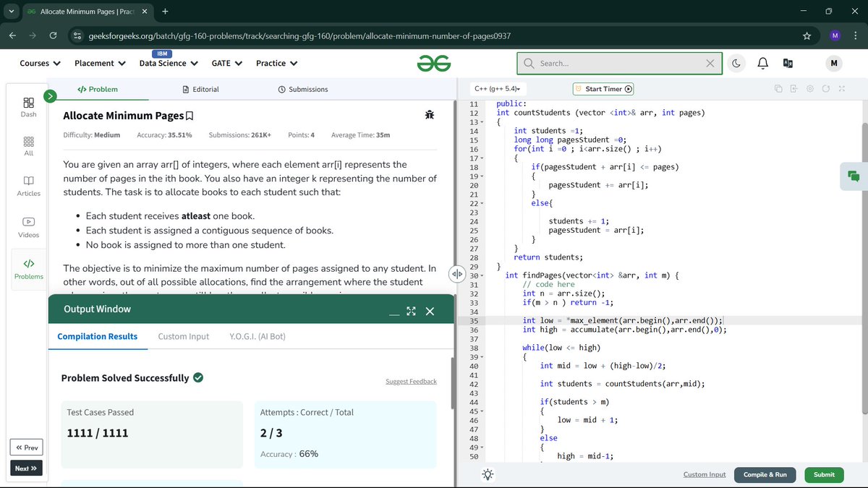Select the Compilation Results tab

click(98, 336)
